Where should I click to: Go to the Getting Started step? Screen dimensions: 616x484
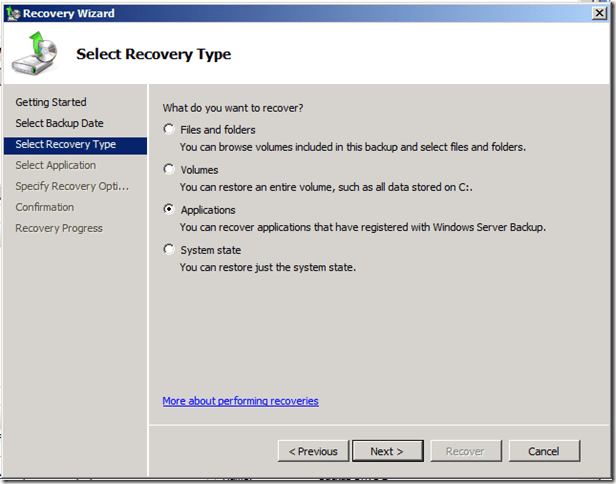(51, 102)
